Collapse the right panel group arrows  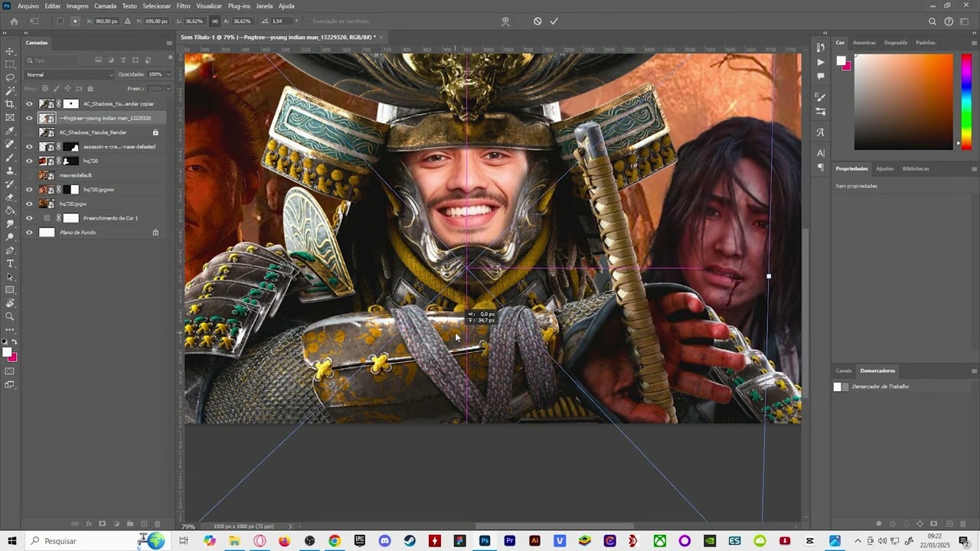click(x=973, y=34)
